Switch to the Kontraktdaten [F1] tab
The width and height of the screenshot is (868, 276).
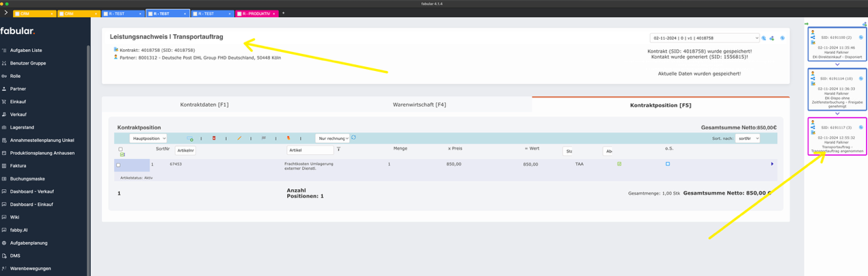pos(204,105)
